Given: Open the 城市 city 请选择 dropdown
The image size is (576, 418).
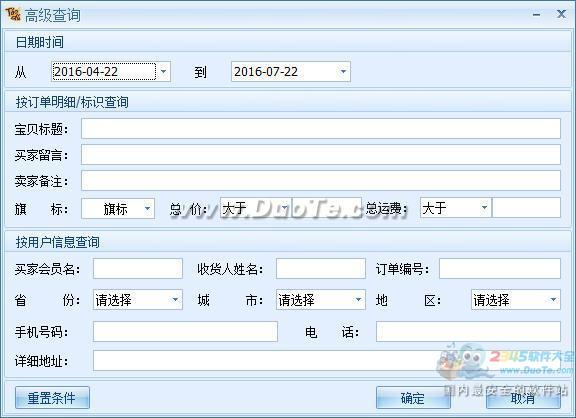Looking at the screenshot, I should (358, 300).
